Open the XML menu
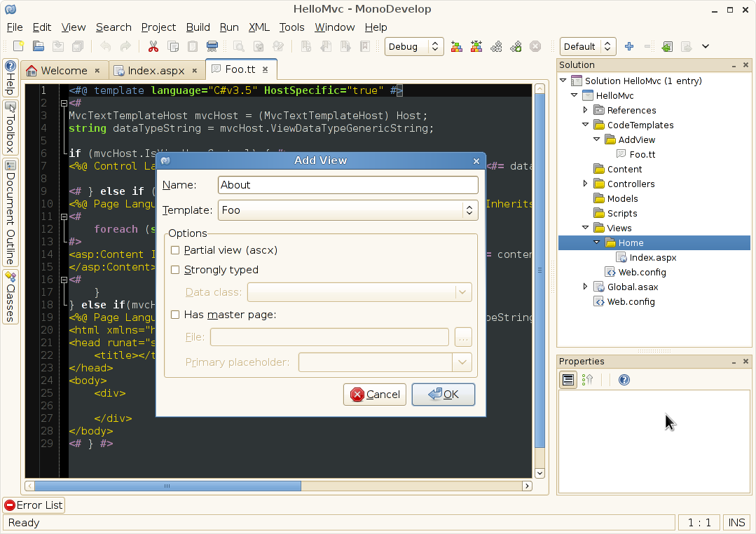Viewport: 756px width, 534px height. [259, 27]
